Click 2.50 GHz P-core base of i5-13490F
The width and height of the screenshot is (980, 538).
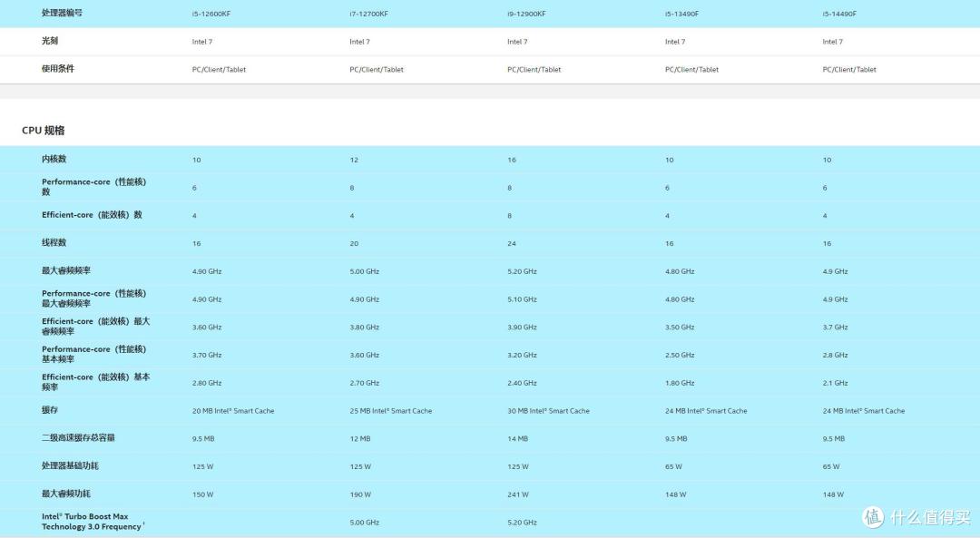(680, 355)
